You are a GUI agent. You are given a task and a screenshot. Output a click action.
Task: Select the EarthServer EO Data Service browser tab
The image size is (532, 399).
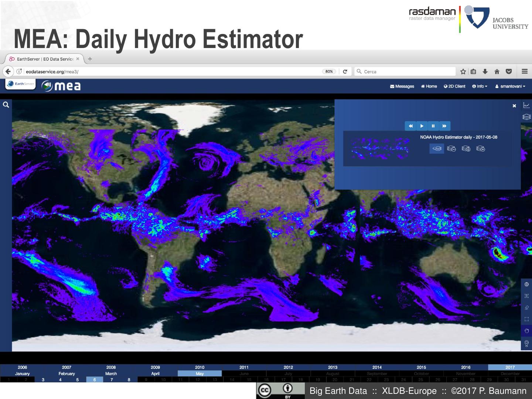(x=44, y=59)
